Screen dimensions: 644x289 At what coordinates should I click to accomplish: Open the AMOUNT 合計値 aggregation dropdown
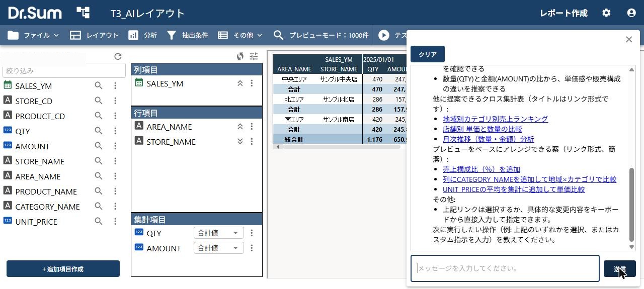click(x=219, y=248)
